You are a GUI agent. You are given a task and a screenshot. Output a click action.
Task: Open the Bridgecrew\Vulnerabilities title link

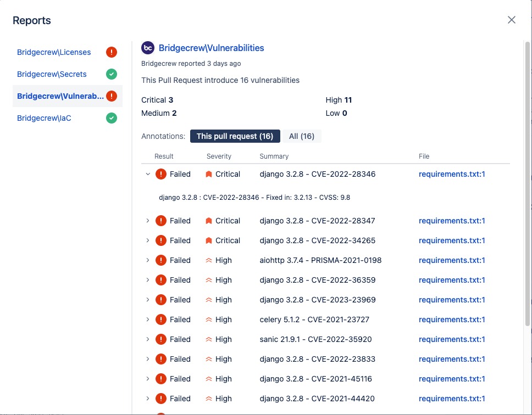(212, 48)
